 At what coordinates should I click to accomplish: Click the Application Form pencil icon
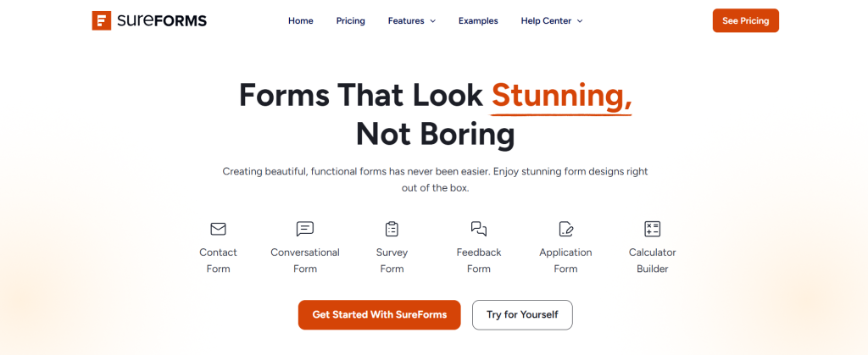coord(565,229)
